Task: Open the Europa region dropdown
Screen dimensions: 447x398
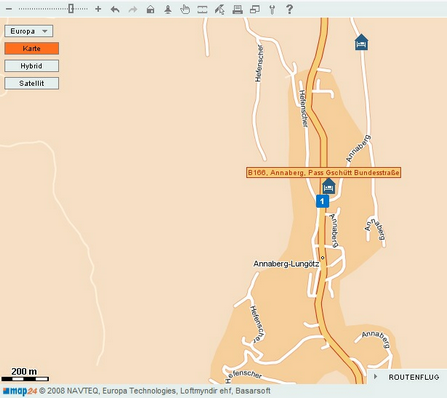Action: [29, 31]
